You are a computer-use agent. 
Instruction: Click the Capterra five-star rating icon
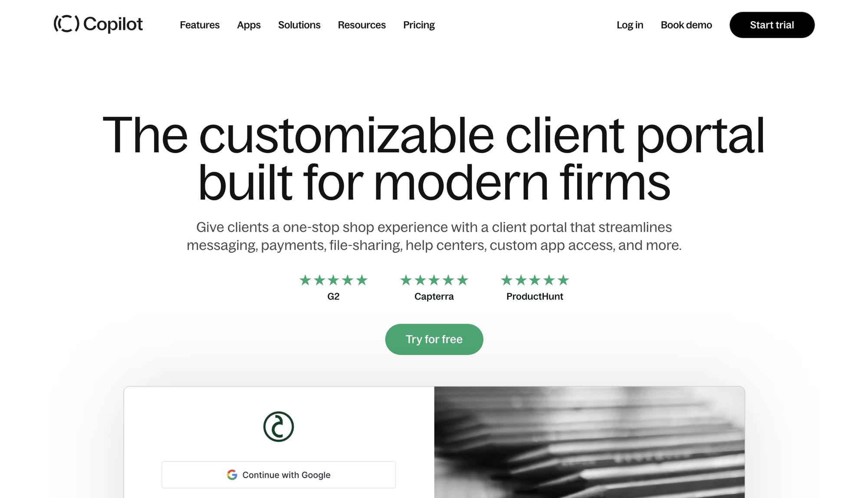[x=434, y=279]
